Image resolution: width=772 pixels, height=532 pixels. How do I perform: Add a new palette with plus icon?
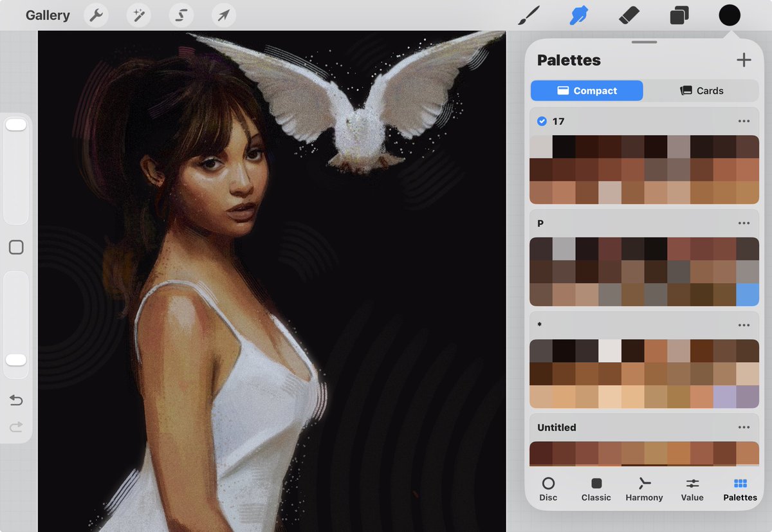(744, 60)
